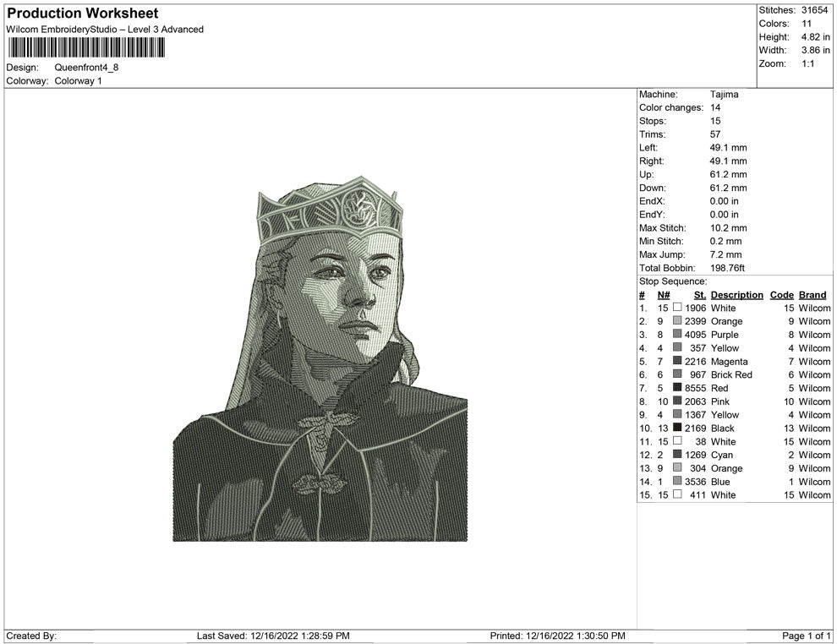Image resolution: width=837 pixels, height=644 pixels.
Task: Click the Orange swatch in stop row 13
Action: click(677, 467)
